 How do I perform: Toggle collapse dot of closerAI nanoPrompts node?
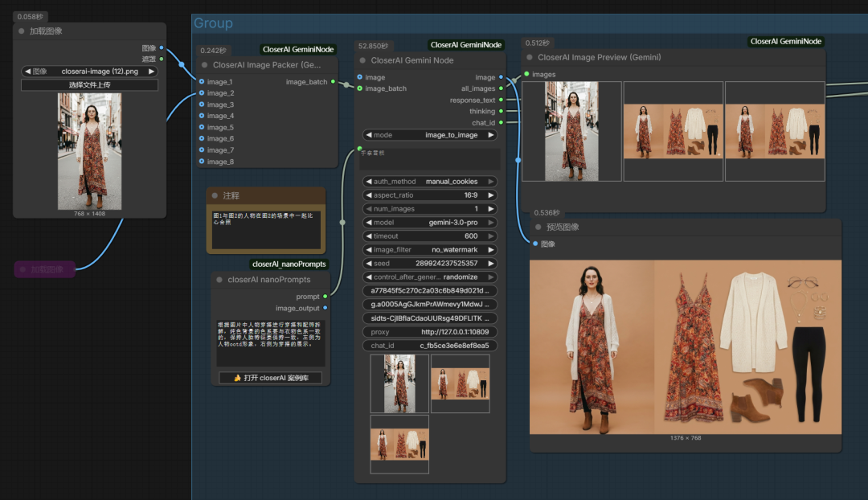219,280
